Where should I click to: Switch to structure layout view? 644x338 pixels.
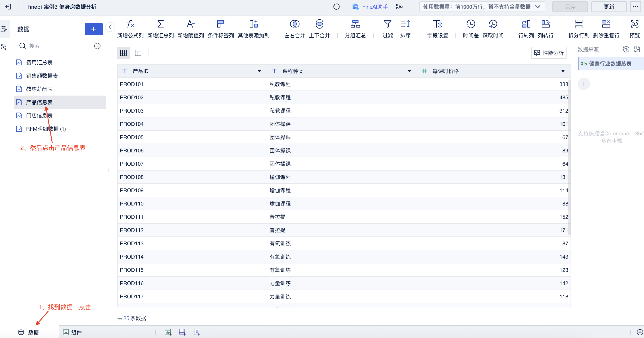(x=138, y=53)
